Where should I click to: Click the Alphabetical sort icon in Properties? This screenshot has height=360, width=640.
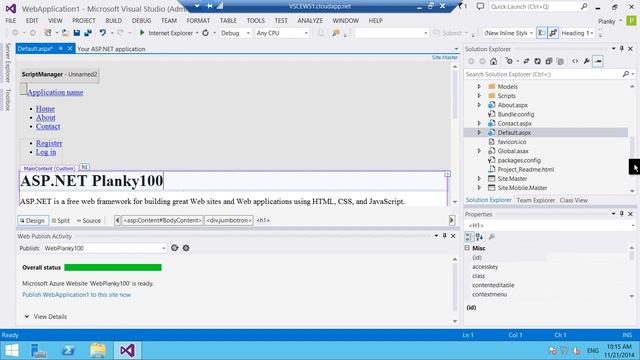click(x=479, y=237)
